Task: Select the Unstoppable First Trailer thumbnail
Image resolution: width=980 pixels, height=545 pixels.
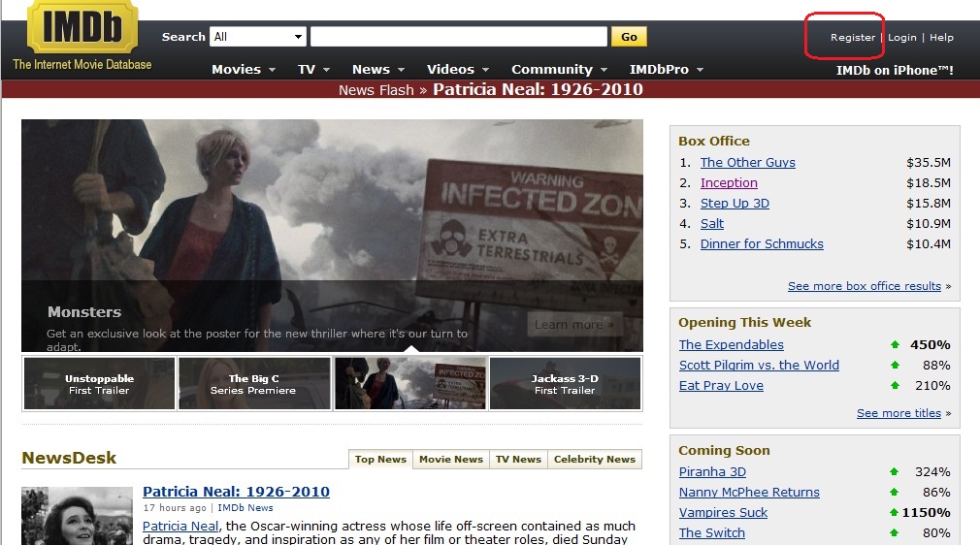Action: 99,384
